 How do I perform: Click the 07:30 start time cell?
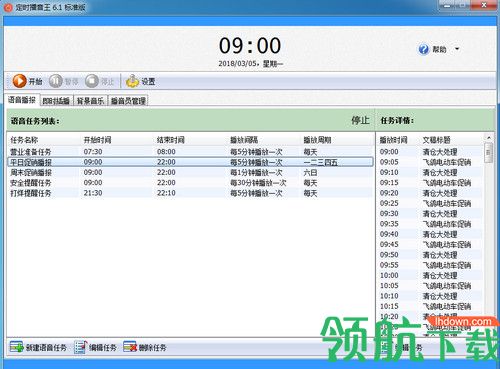(93, 152)
